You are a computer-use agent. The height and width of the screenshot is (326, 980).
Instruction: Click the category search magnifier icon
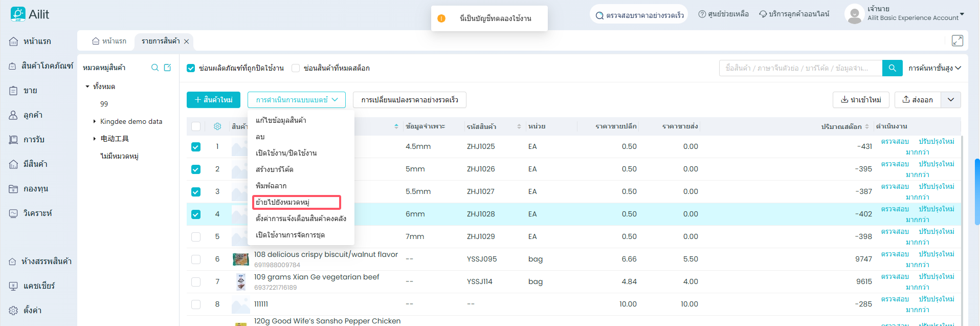[x=155, y=68]
